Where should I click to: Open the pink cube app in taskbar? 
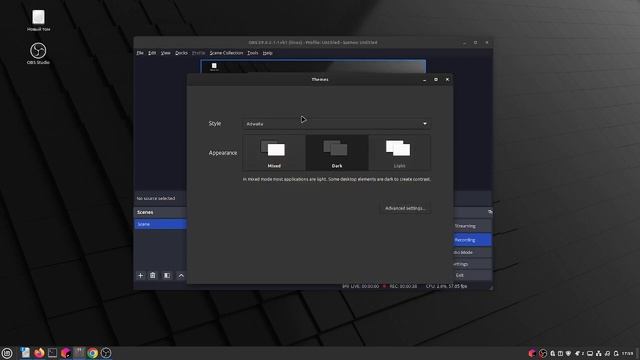pos(66,353)
